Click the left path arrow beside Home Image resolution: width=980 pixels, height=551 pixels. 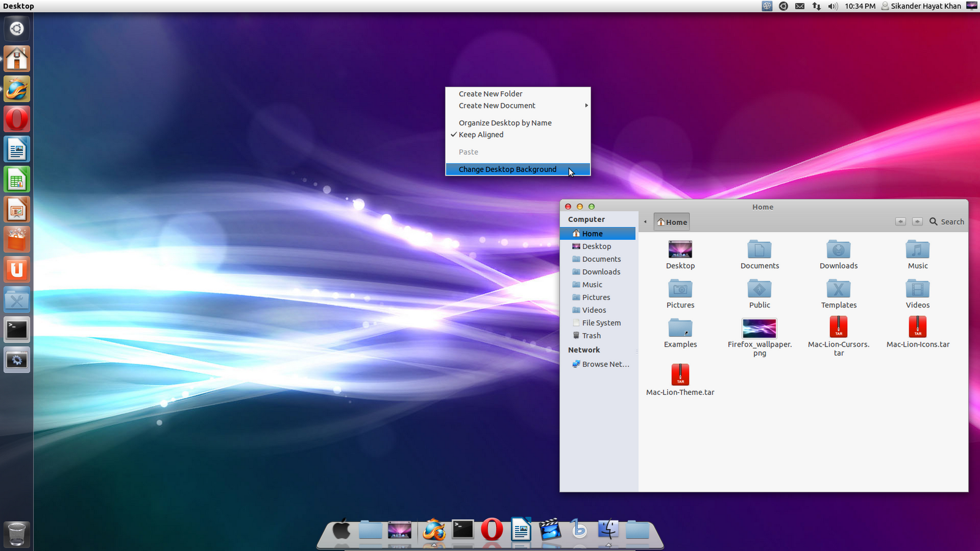click(645, 222)
